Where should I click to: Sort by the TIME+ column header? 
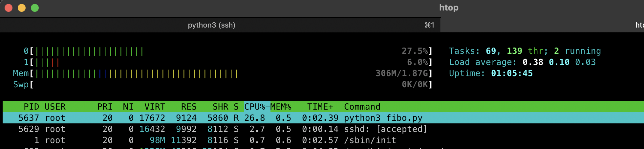320,107
